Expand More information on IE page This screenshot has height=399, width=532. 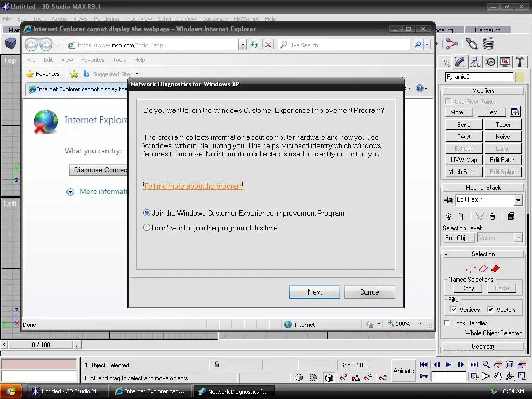click(70, 192)
